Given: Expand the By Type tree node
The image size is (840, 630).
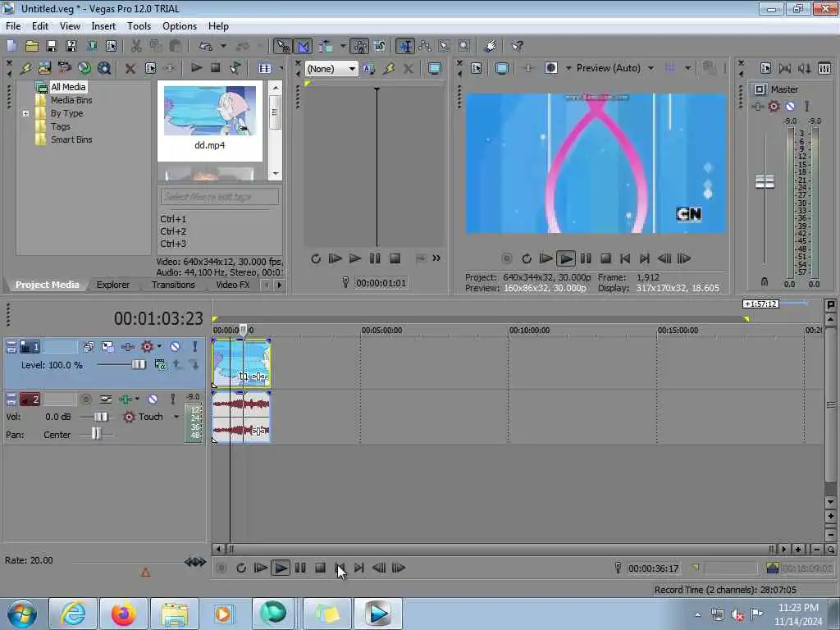Looking at the screenshot, I should 25,113.
